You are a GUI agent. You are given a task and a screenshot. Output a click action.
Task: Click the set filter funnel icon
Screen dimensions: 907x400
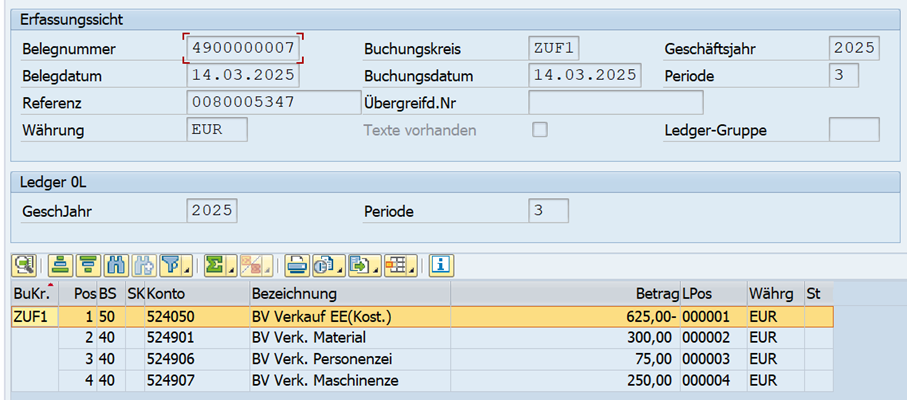click(x=171, y=265)
